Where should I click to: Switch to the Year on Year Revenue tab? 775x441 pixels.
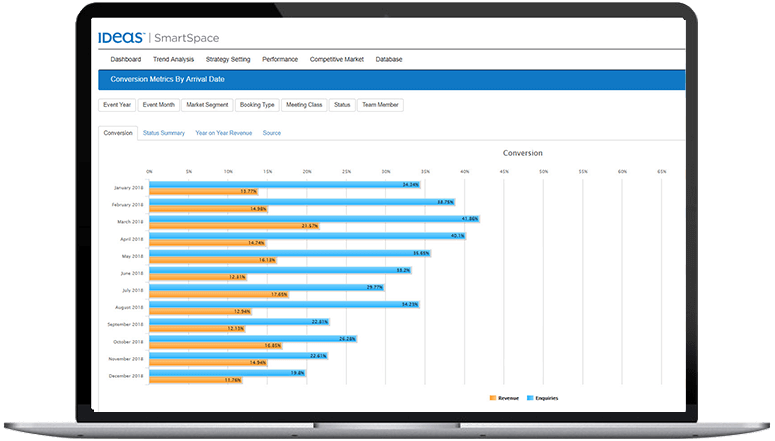223,133
